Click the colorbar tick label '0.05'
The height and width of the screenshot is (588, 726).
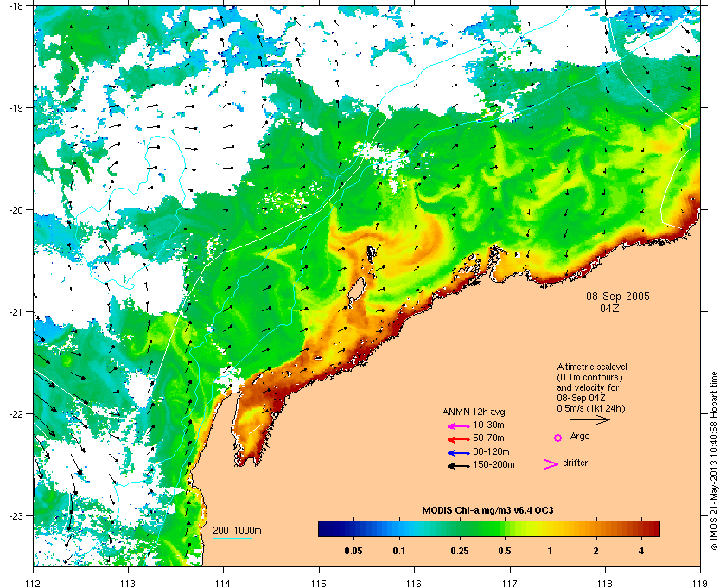[353, 551]
